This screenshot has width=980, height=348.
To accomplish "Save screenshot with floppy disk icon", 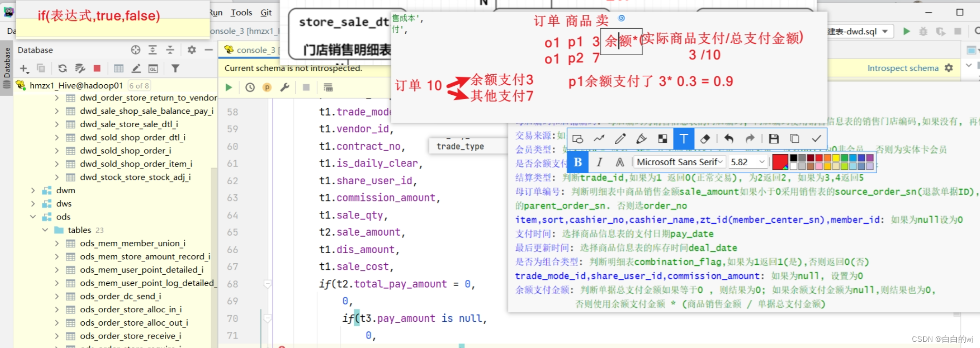I will [774, 139].
